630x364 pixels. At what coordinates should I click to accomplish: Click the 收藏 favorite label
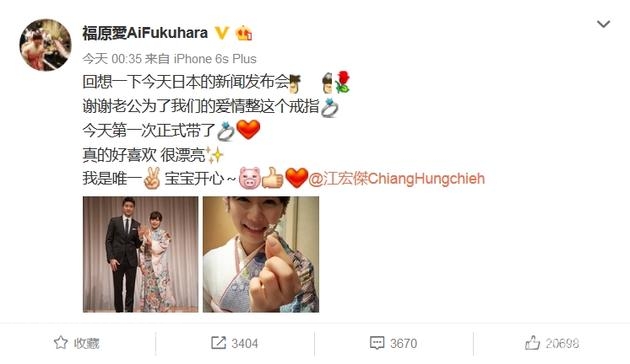[x=86, y=343]
